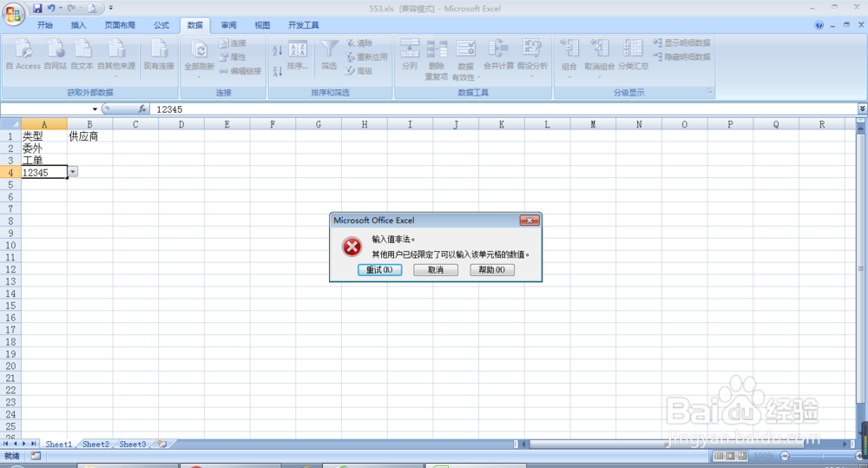
Task: Open Connections list (连接) in ribbon
Action: point(233,43)
